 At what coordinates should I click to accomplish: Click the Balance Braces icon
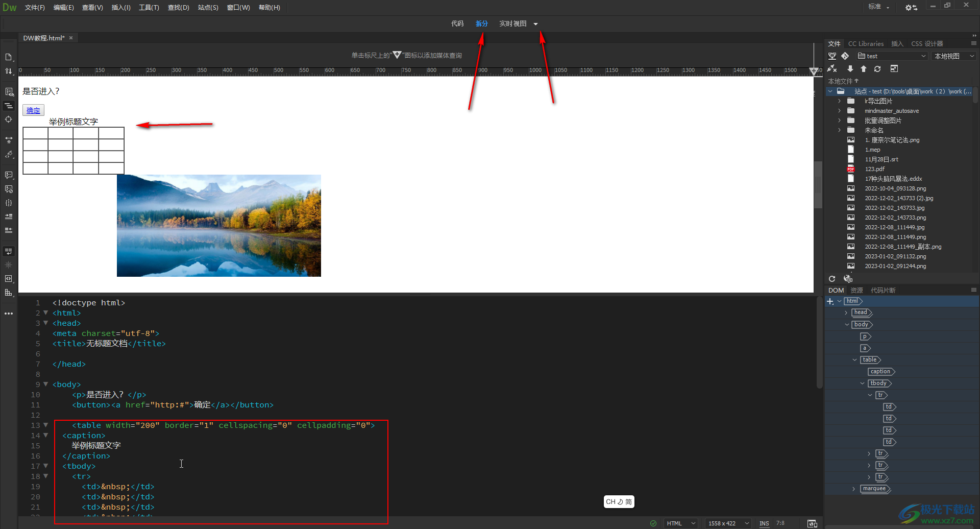pyautogui.click(x=9, y=203)
